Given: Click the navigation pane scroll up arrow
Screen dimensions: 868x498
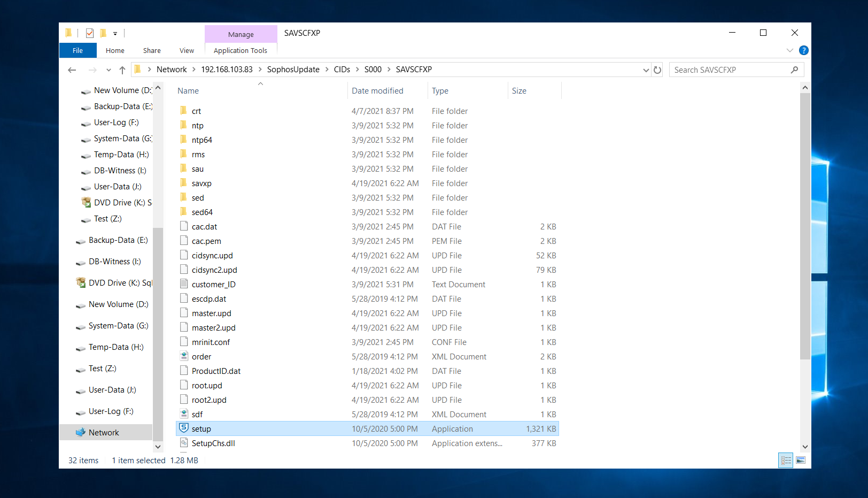Looking at the screenshot, I should pyautogui.click(x=158, y=88).
